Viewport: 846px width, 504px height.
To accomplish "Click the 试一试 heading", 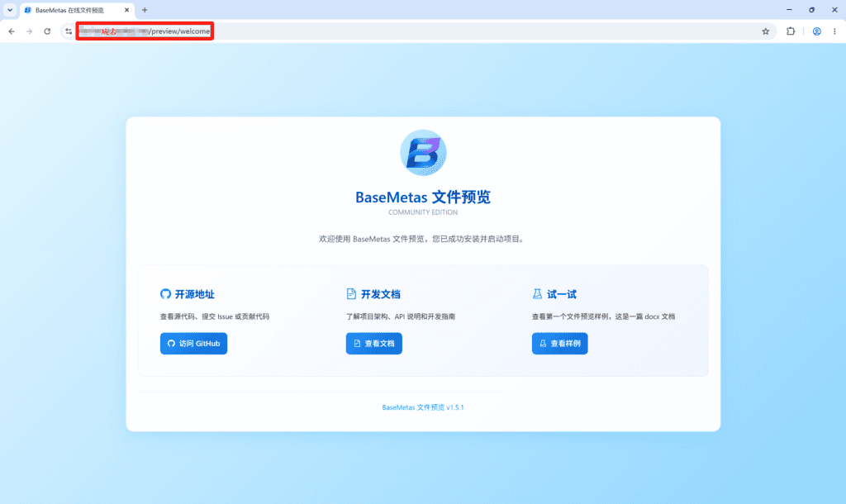I will pos(562,294).
